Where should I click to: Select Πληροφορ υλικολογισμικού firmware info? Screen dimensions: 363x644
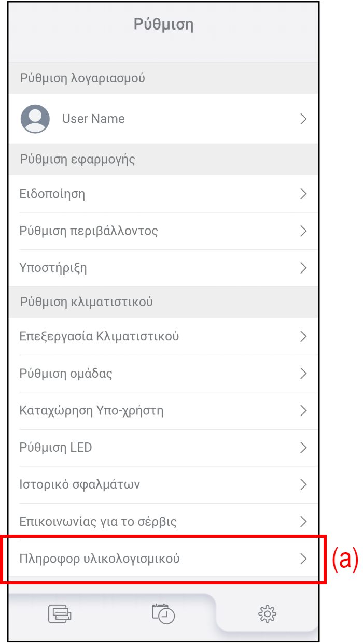click(100, 559)
